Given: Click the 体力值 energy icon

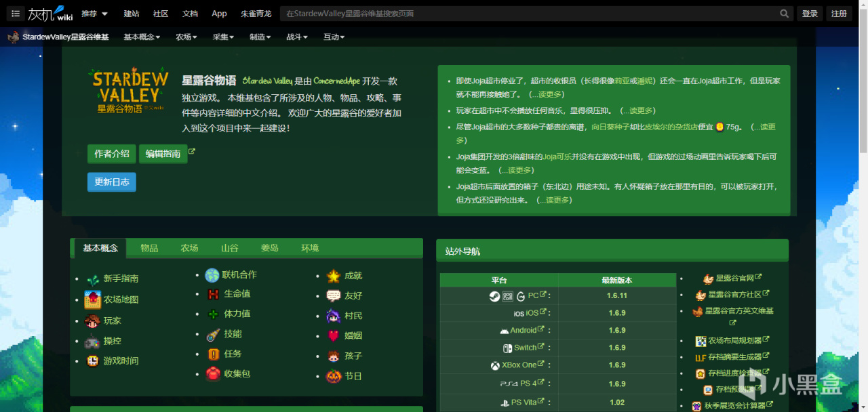Looking at the screenshot, I should pyautogui.click(x=214, y=314).
